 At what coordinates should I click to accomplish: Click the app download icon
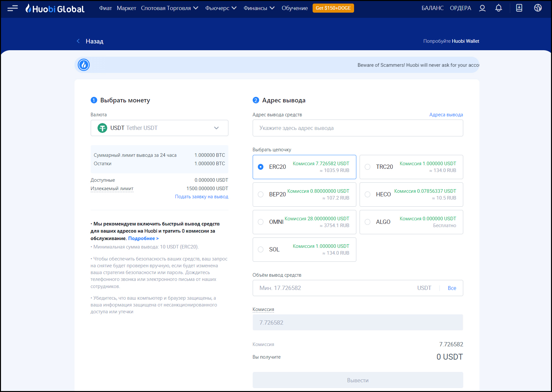[x=519, y=8]
